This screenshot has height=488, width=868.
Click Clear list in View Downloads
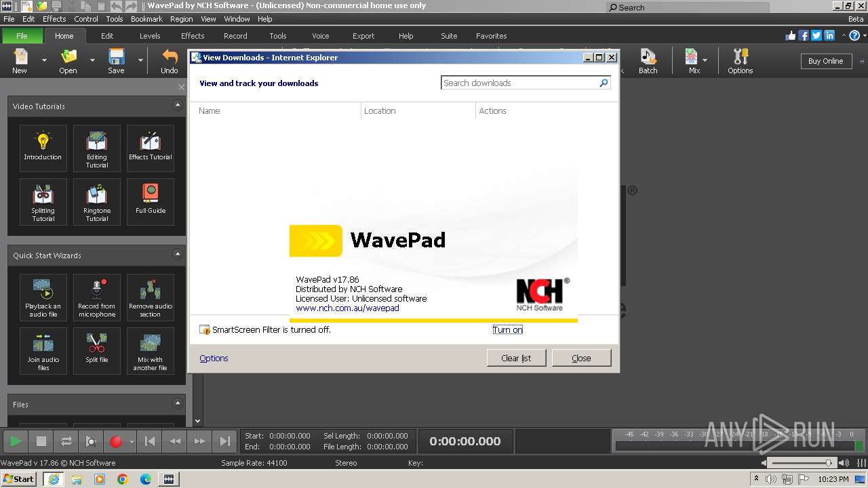tap(516, 358)
